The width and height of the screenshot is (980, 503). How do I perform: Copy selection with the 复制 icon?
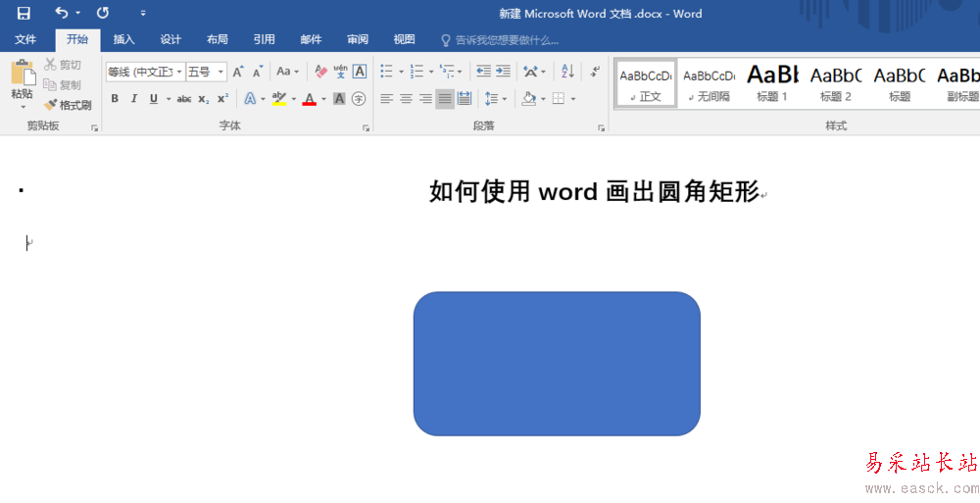point(50,84)
